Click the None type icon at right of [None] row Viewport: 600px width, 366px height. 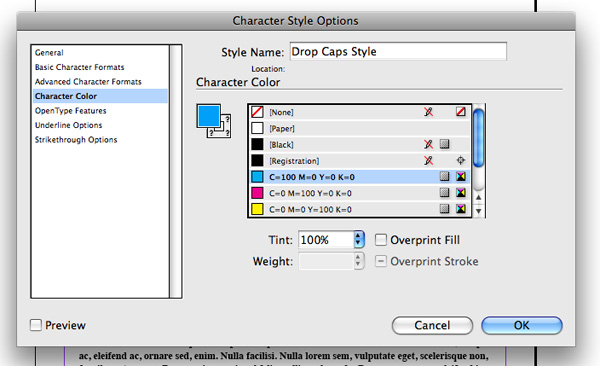(461, 112)
